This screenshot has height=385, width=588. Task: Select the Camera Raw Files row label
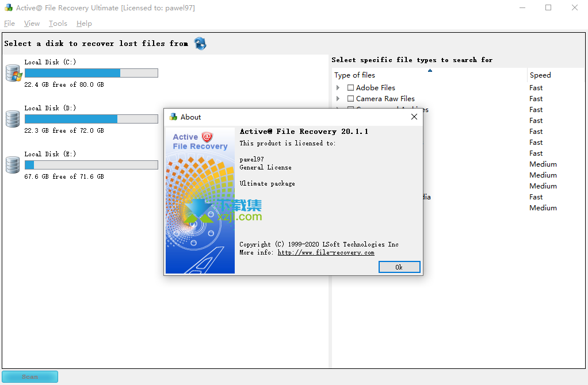385,98
